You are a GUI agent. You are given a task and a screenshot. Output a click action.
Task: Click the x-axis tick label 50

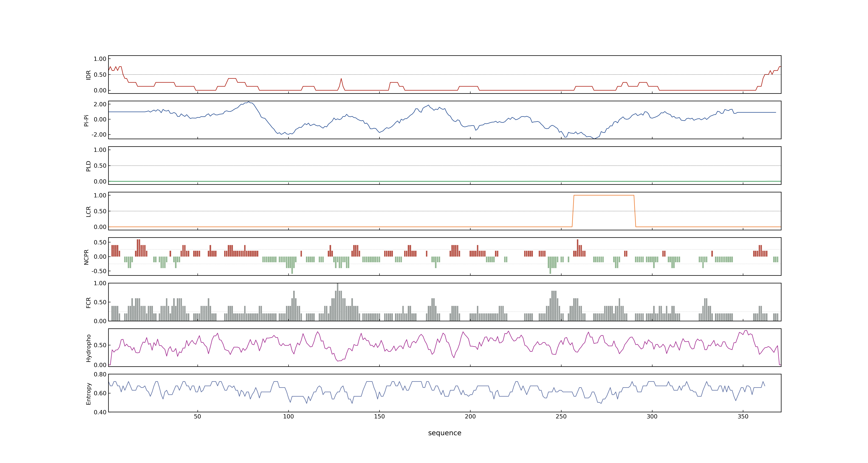197,416
